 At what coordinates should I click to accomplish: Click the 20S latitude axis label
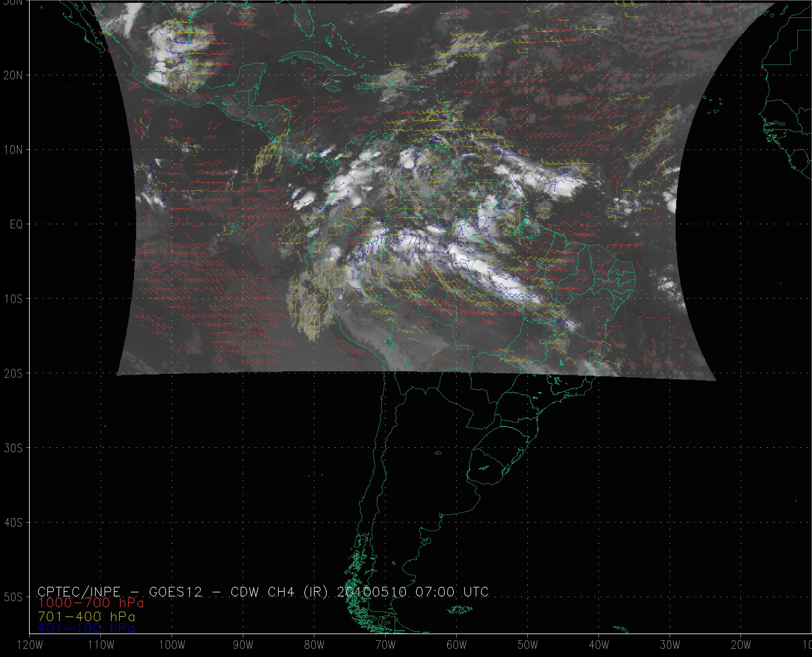[x=13, y=374]
